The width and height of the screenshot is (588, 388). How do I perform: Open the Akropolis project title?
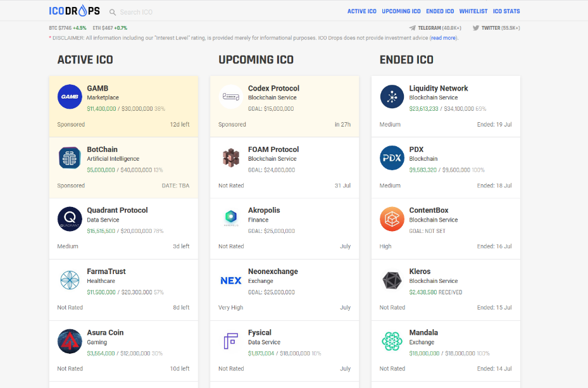point(264,210)
